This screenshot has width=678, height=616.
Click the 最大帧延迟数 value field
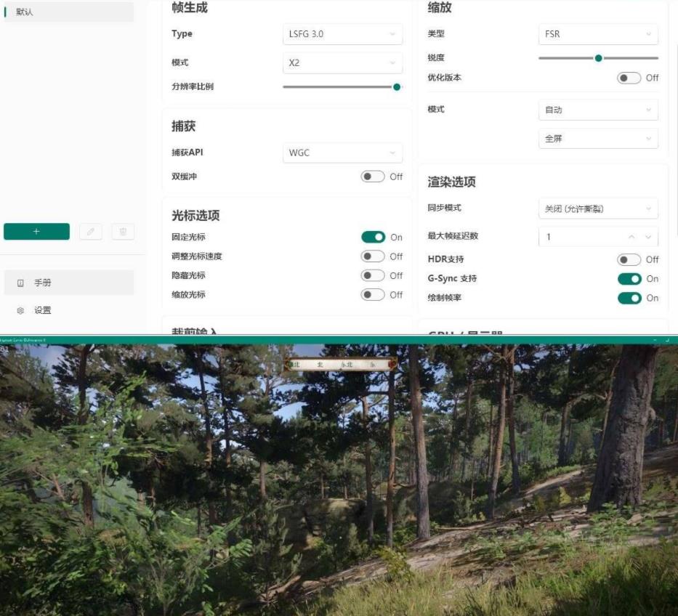[599, 237]
